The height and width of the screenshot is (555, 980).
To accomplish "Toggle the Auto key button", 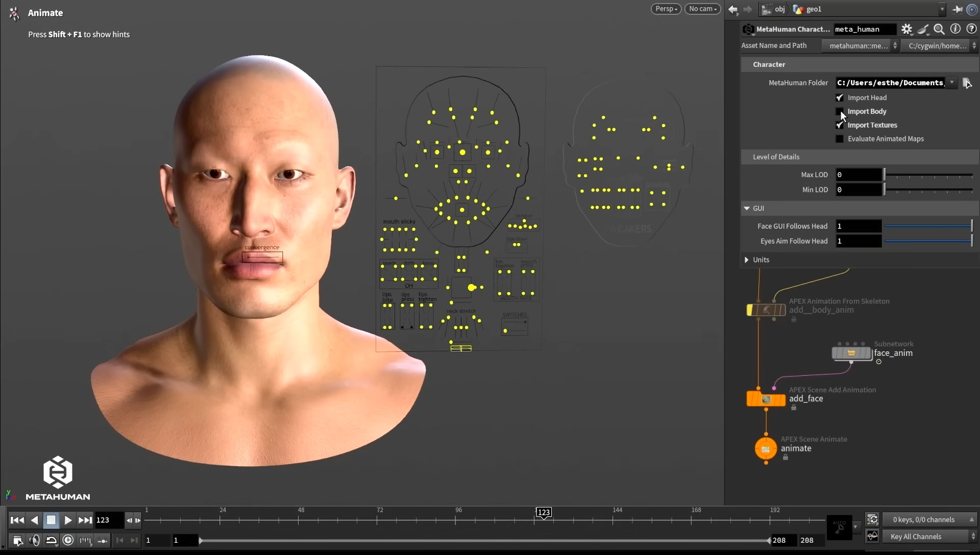I will pyautogui.click(x=839, y=527).
